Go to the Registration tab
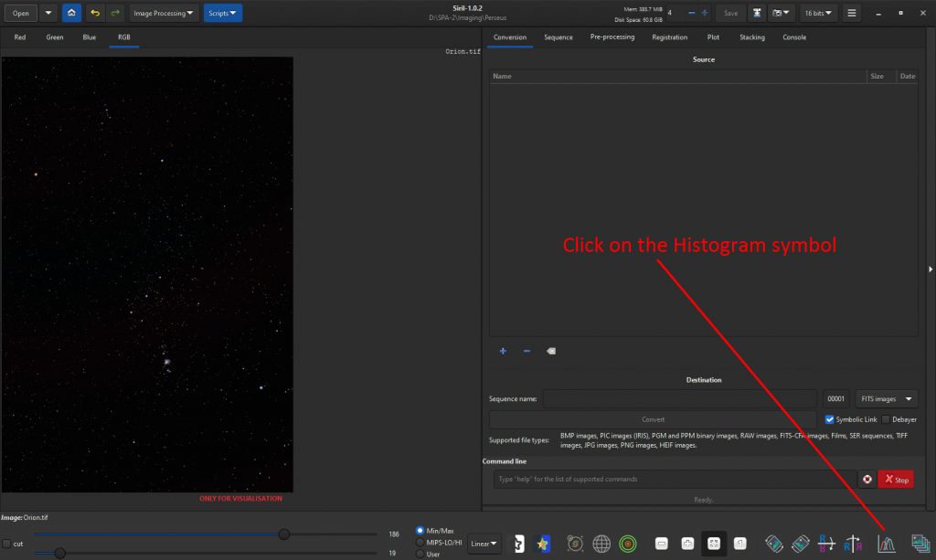 tap(669, 37)
